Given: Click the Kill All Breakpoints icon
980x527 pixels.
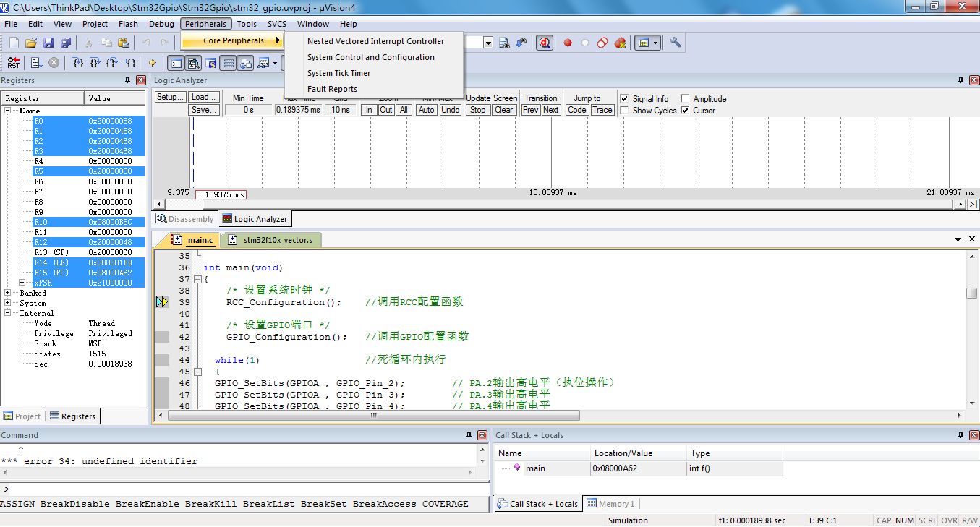Looking at the screenshot, I should [620, 43].
